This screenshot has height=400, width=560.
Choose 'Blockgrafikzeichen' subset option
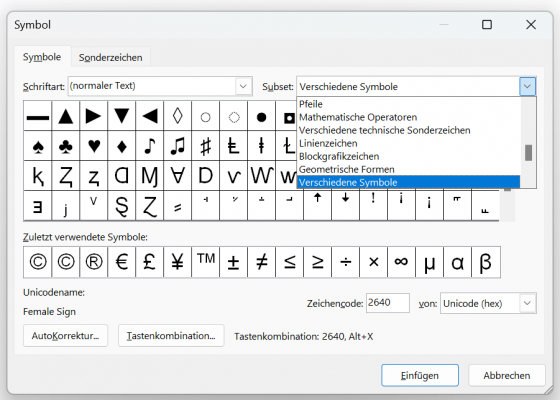click(x=408, y=156)
